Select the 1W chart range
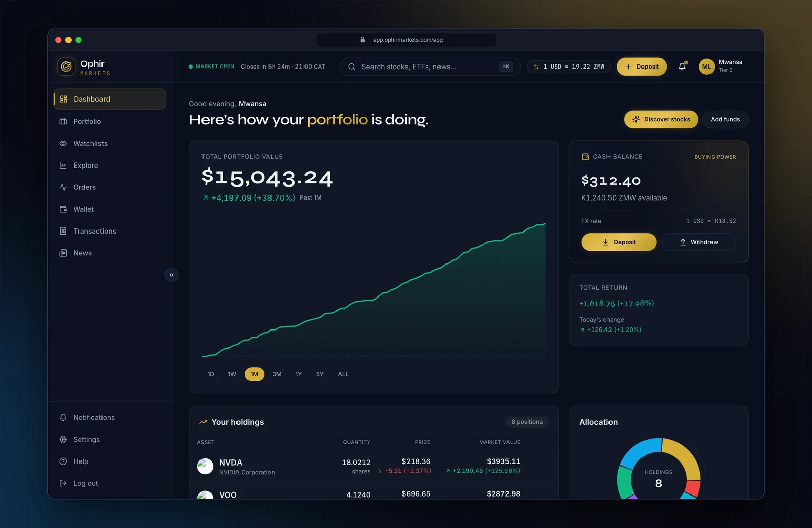The image size is (812, 528). pyautogui.click(x=232, y=374)
